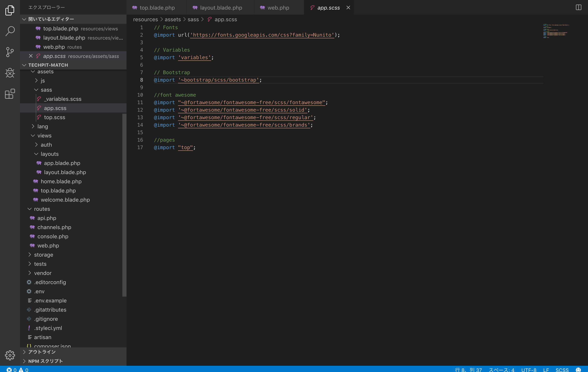Expand the tests folder
588x372 pixels.
pos(73,264)
